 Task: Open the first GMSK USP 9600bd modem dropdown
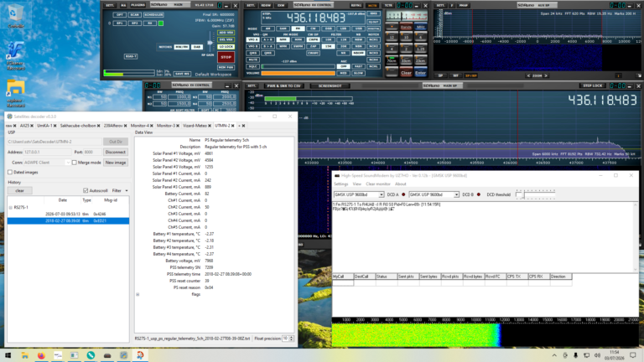pyautogui.click(x=382, y=194)
